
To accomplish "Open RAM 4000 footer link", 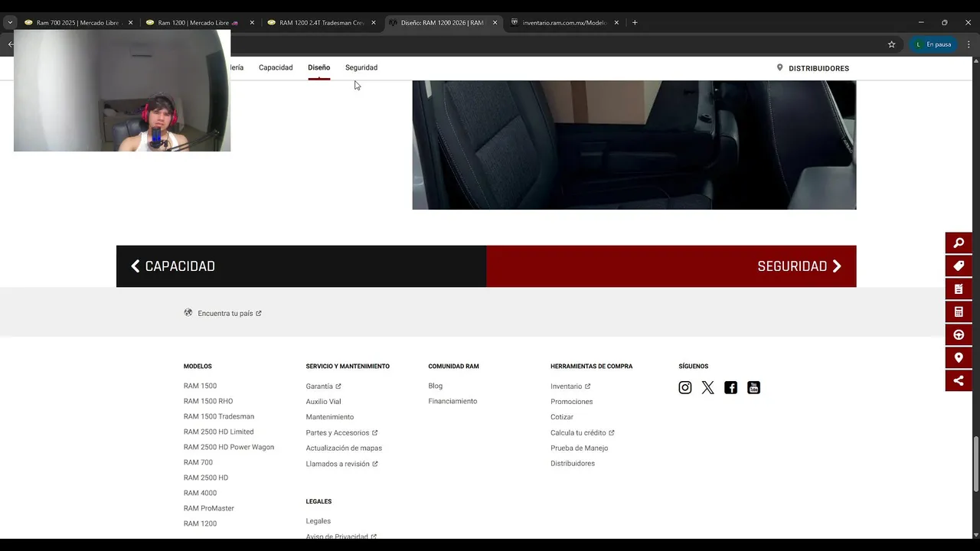I will (x=200, y=493).
